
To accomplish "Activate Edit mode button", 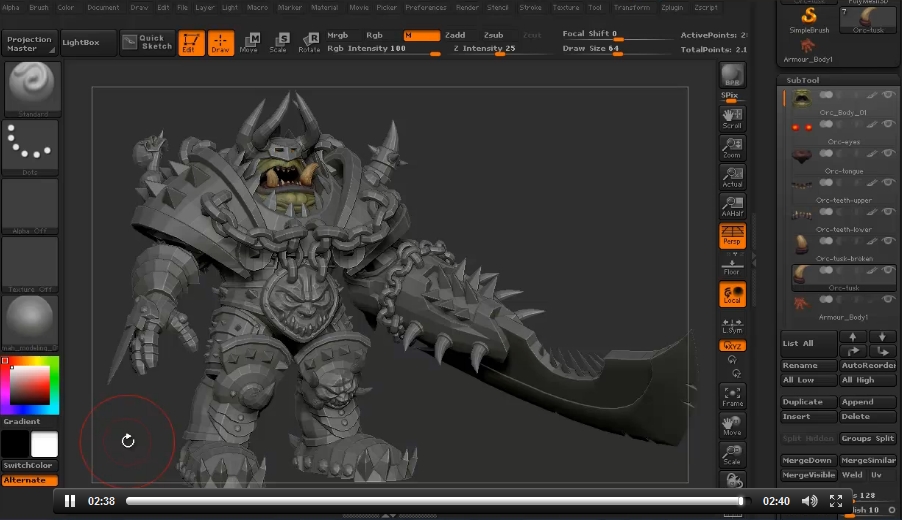I will pyautogui.click(x=191, y=43).
